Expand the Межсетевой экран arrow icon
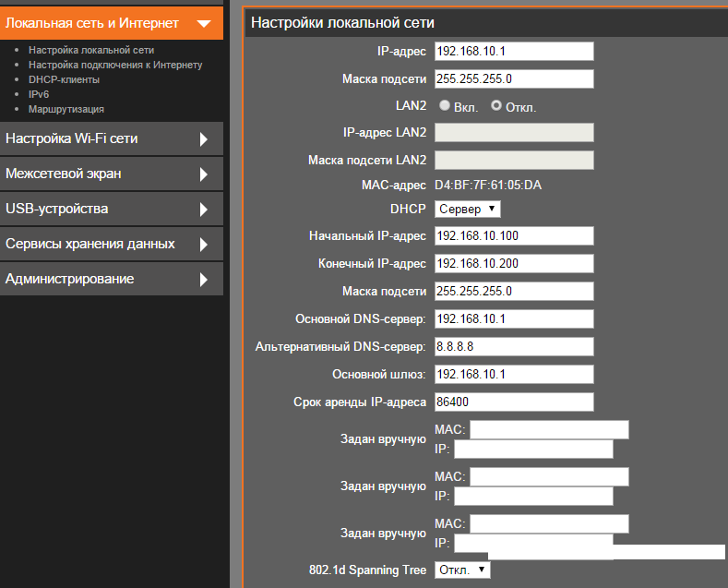This screenshot has height=588, width=728. pyautogui.click(x=204, y=174)
